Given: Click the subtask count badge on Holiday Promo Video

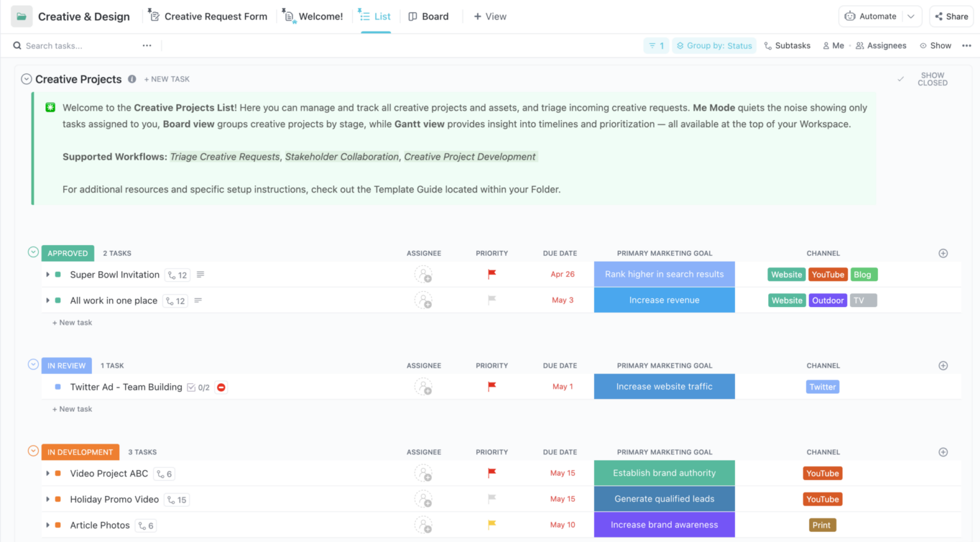Looking at the screenshot, I should [x=177, y=499].
